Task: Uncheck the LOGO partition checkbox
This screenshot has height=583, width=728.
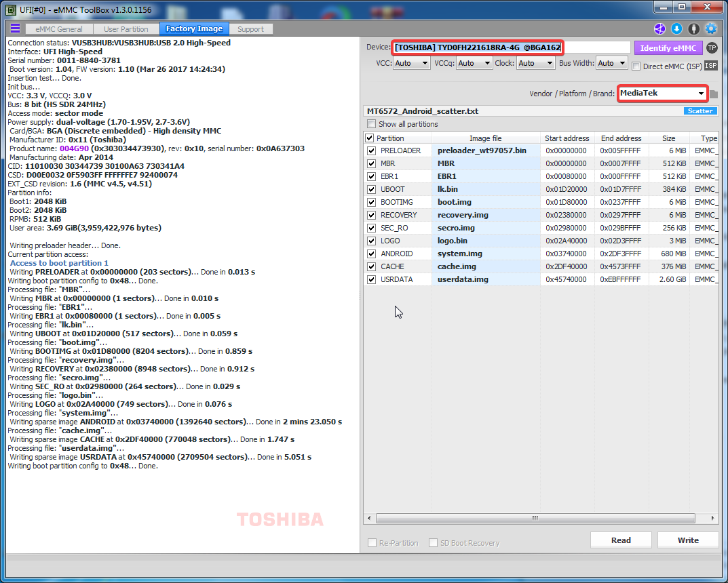Action: click(x=371, y=241)
